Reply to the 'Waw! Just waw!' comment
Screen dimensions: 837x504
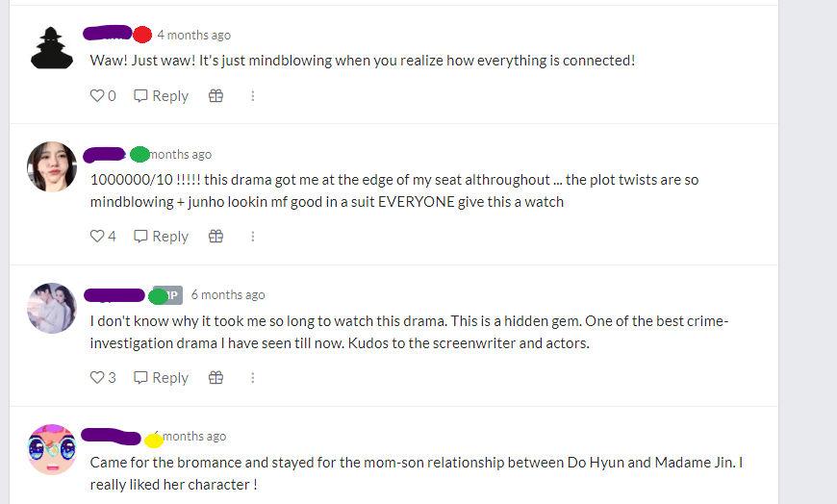coord(162,95)
